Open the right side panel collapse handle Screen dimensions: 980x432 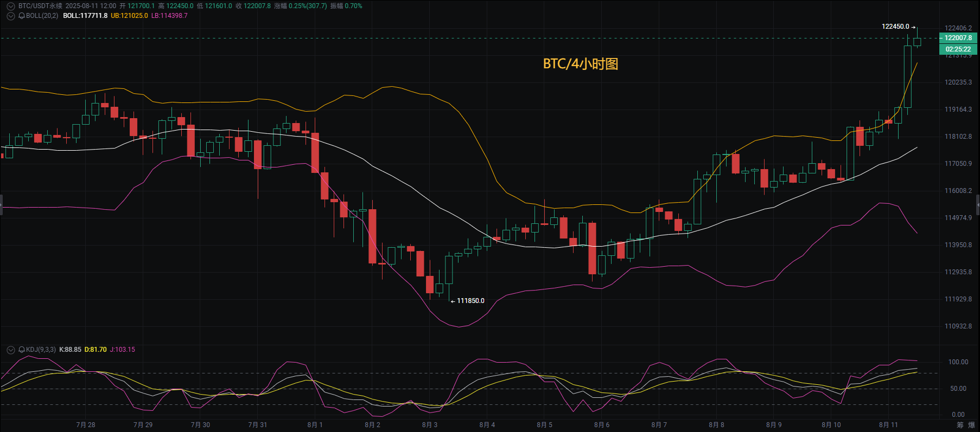click(978, 205)
